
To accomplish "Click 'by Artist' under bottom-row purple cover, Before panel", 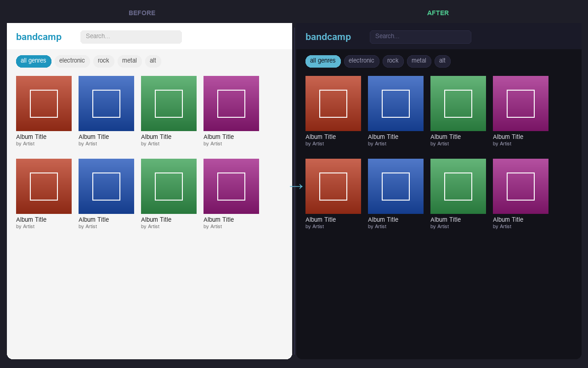I will 213,227.
